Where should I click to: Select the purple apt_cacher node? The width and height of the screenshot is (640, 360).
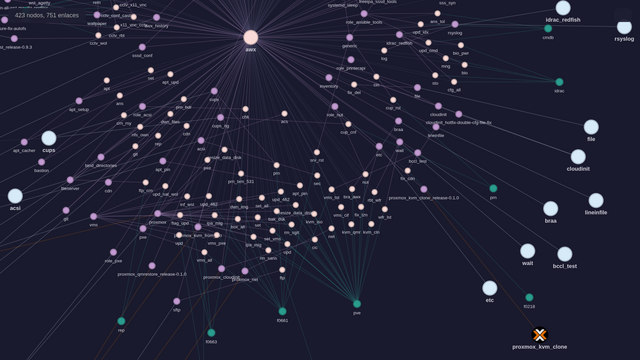point(24,142)
